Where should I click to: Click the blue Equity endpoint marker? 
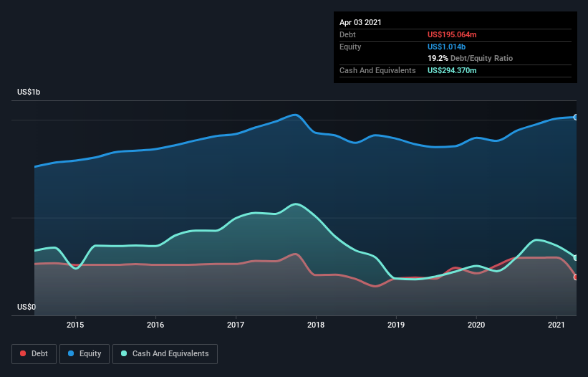pyautogui.click(x=576, y=118)
